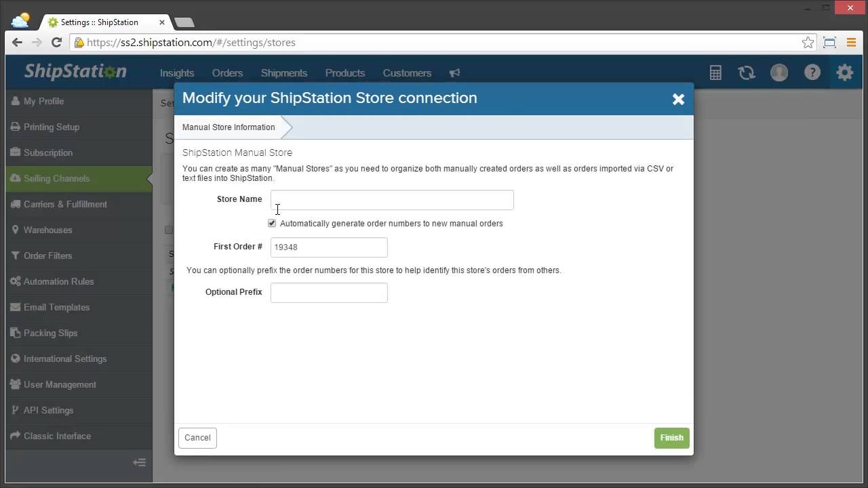This screenshot has width=868, height=488.
Task: Open API Settings in sidebar
Action: [x=79, y=410]
